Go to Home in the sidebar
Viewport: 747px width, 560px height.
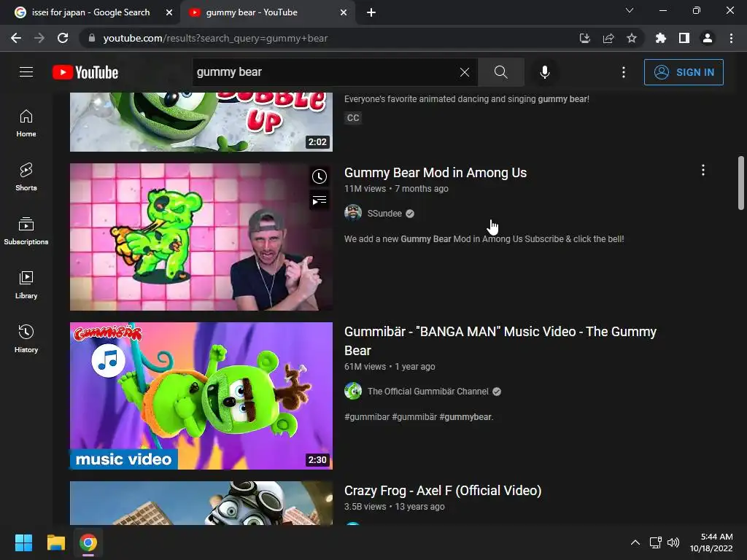[26, 123]
